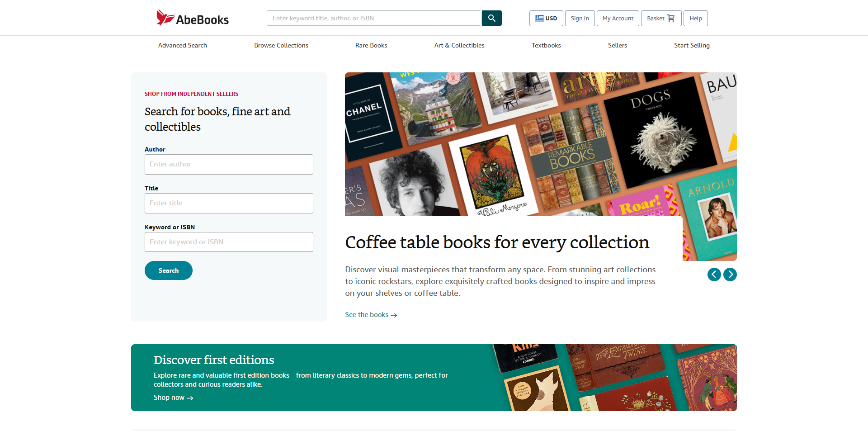
Task: Click Shop now for first editions
Action: coord(169,398)
